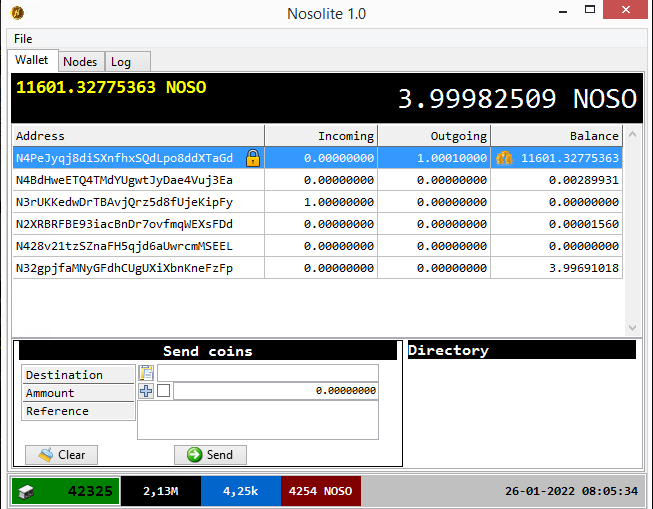Click the Directory panel header
The height and width of the screenshot is (509, 653).
click(x=522, y=350)
